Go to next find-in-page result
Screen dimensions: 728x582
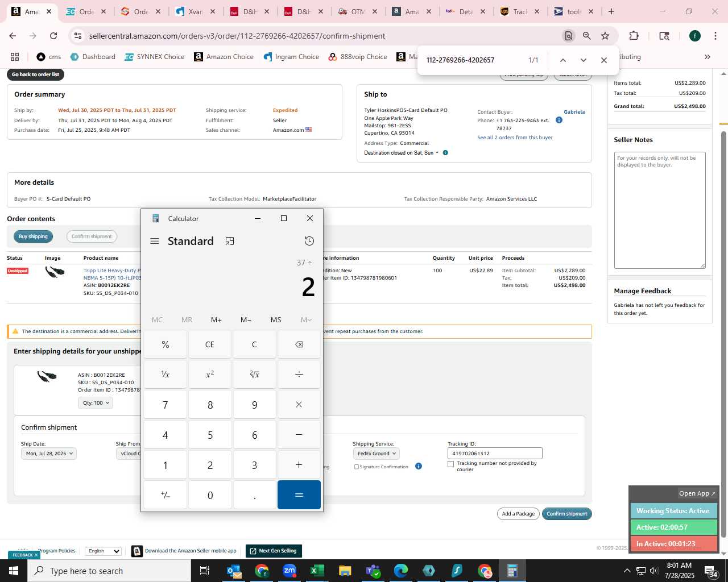[583, 60]
